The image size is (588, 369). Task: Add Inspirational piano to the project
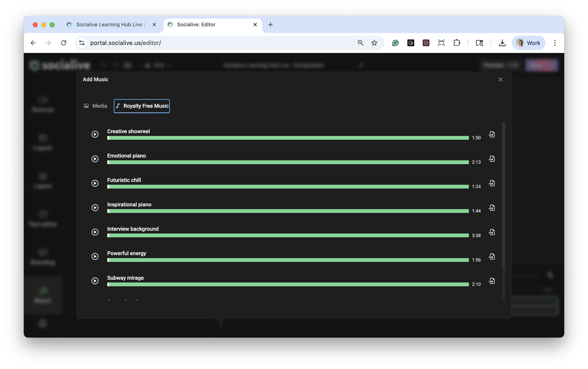pyautogui.click(x=492, y=208)
